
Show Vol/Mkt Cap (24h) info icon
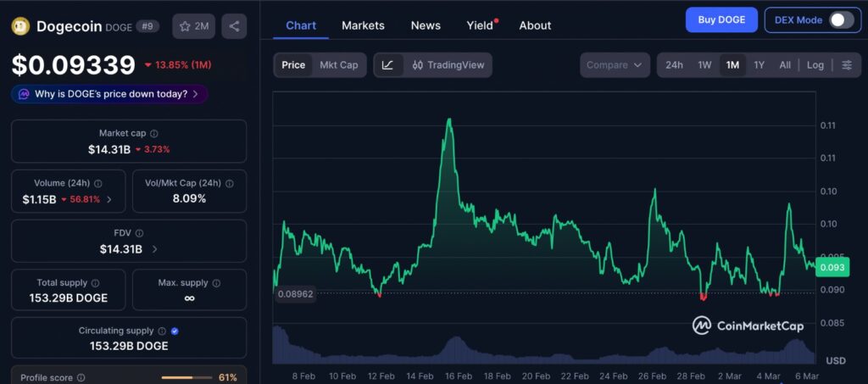click(x=229, y=183)
